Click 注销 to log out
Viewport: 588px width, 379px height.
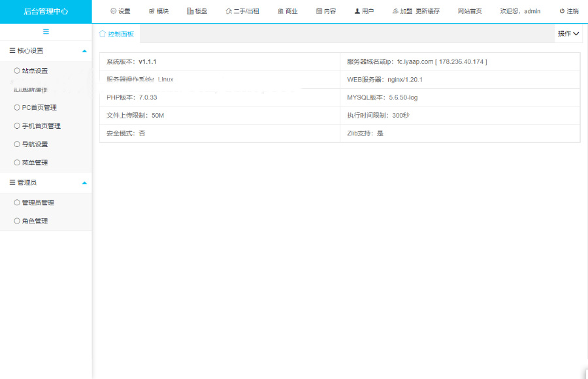(568, 11)
